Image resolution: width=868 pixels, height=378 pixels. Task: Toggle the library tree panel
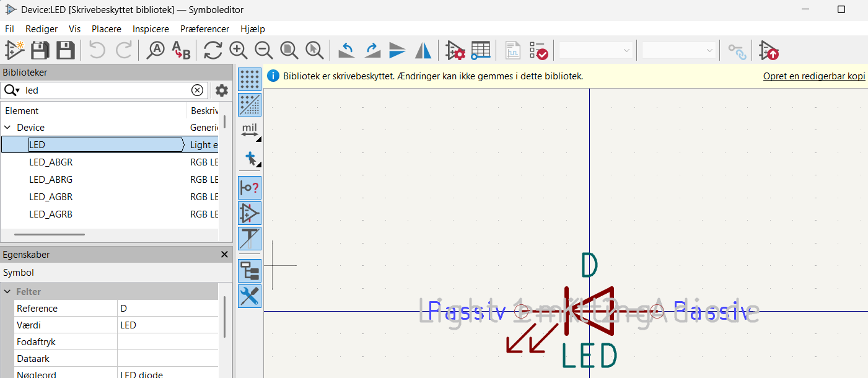point(250,271)
